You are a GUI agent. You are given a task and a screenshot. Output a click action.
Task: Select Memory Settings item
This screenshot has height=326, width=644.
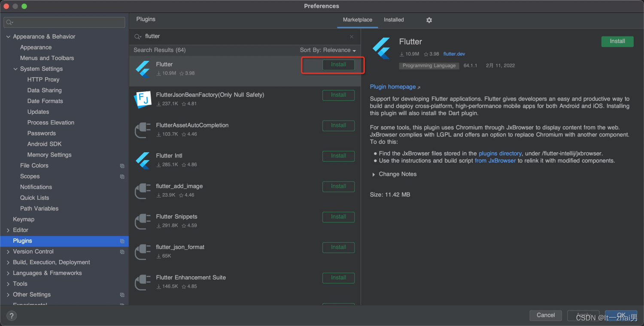(49, 155)
